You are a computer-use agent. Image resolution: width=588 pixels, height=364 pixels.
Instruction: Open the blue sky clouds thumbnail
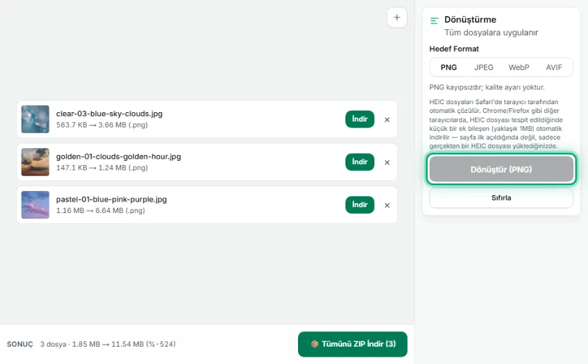pos(35,119)
